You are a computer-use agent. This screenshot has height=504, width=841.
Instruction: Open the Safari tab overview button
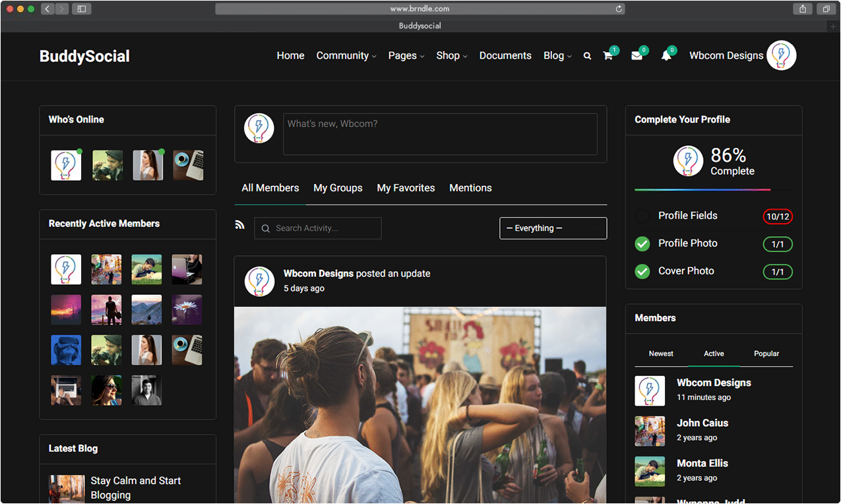826,9
